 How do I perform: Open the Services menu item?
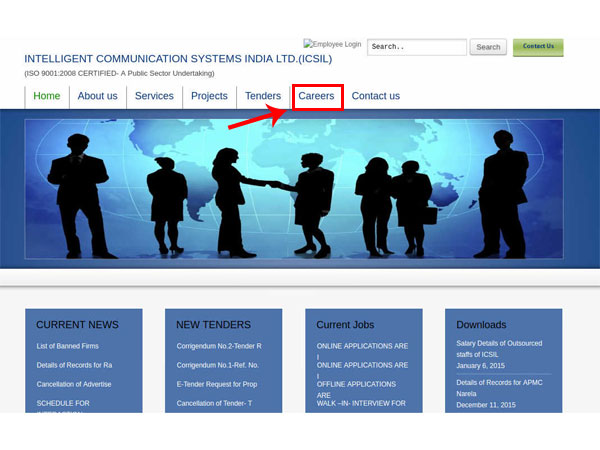point(154,96)
